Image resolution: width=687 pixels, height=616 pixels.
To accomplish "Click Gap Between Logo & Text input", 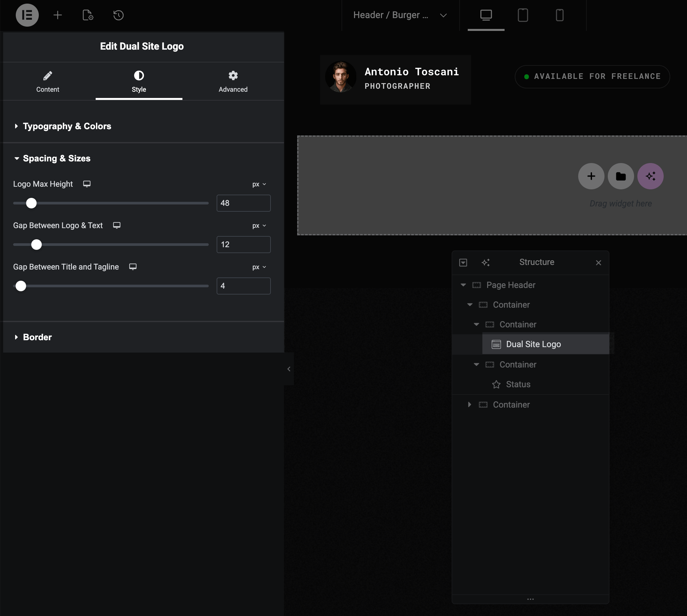I will click(243, 244).
